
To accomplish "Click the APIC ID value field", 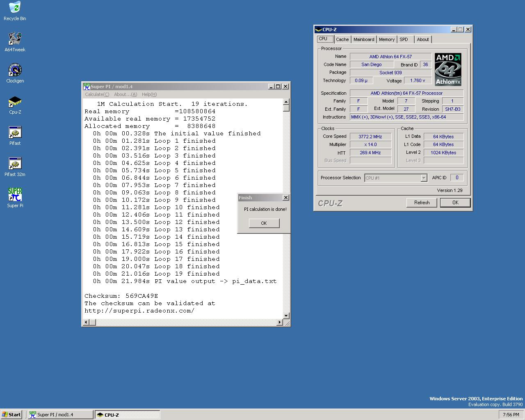I will click(x=457, y=178).
